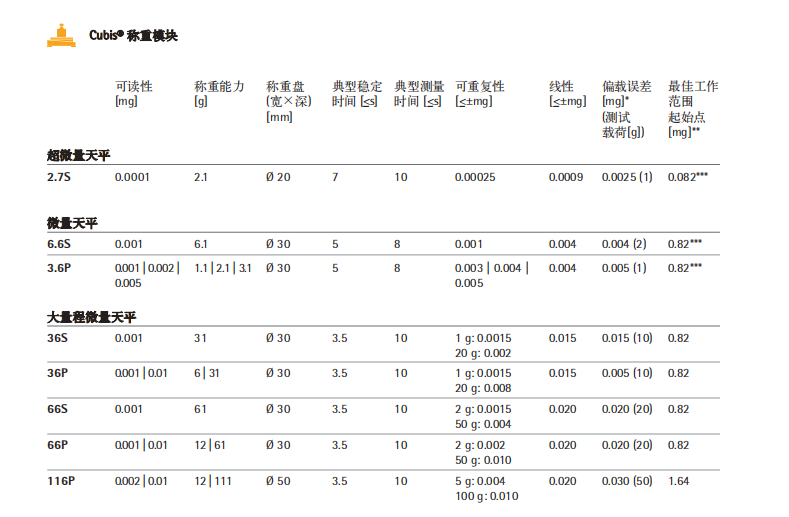789x517 pixels.
Task: Click repeatability '100 g: 0.010'
Action: [487, 496]
